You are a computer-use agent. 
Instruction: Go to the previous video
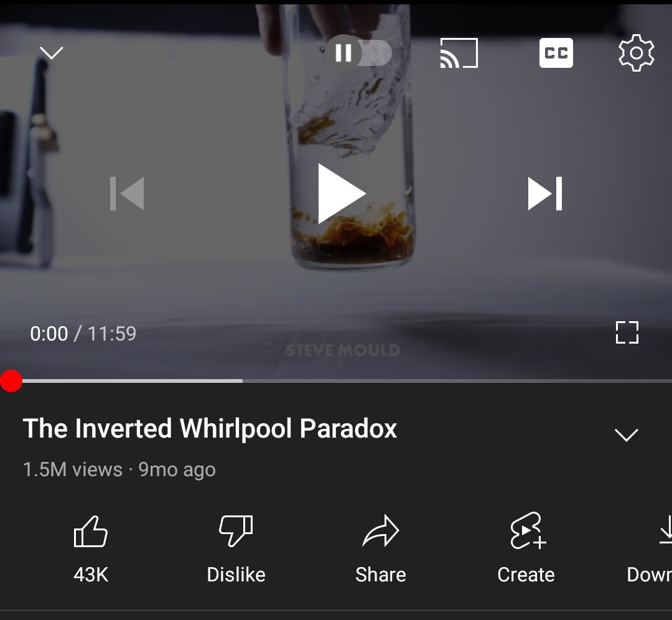(x=127, y=194)
